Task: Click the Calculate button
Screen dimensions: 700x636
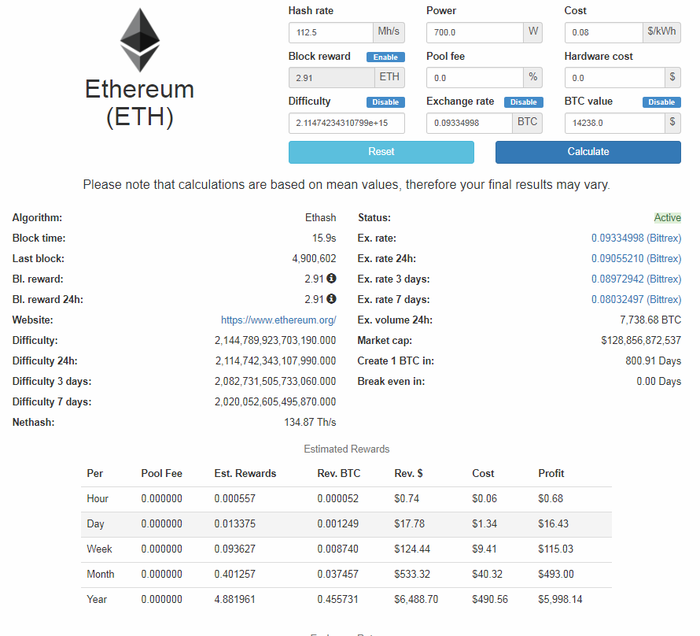Action: point(588,152)
